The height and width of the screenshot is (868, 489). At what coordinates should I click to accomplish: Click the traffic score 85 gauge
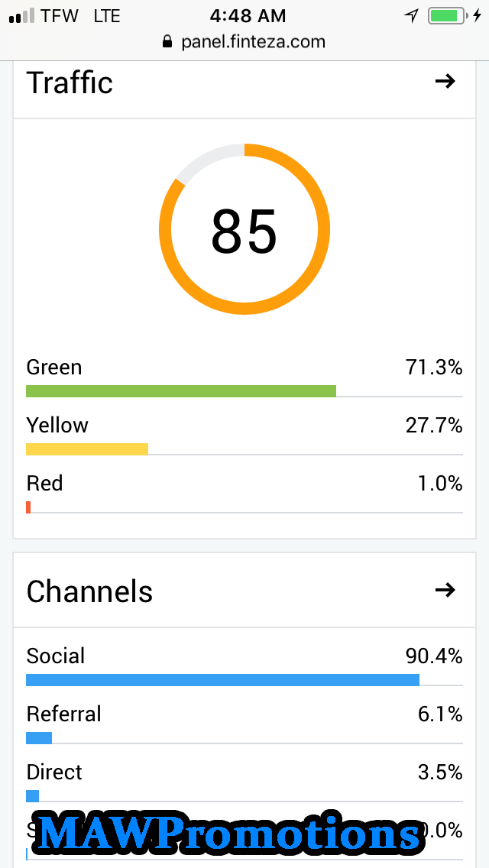tap(244, 229)
